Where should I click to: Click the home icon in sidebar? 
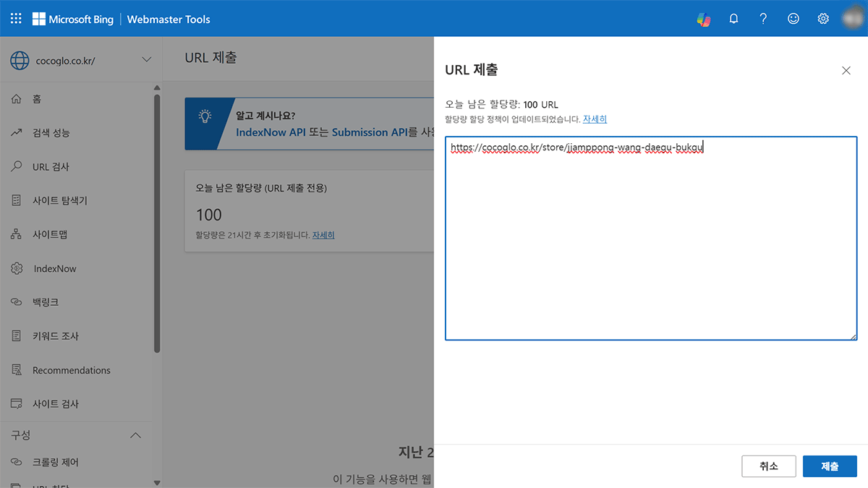tap(17, 99)
